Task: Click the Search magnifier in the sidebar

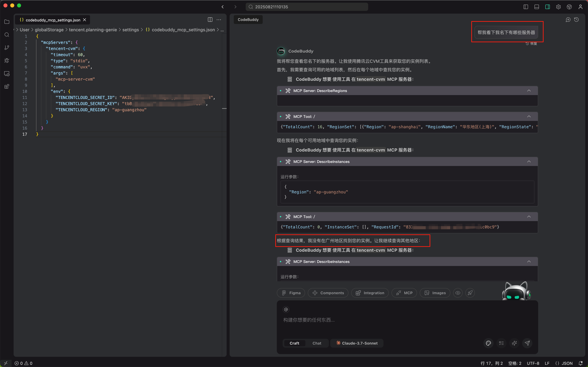Action: [x=7, y=35]
